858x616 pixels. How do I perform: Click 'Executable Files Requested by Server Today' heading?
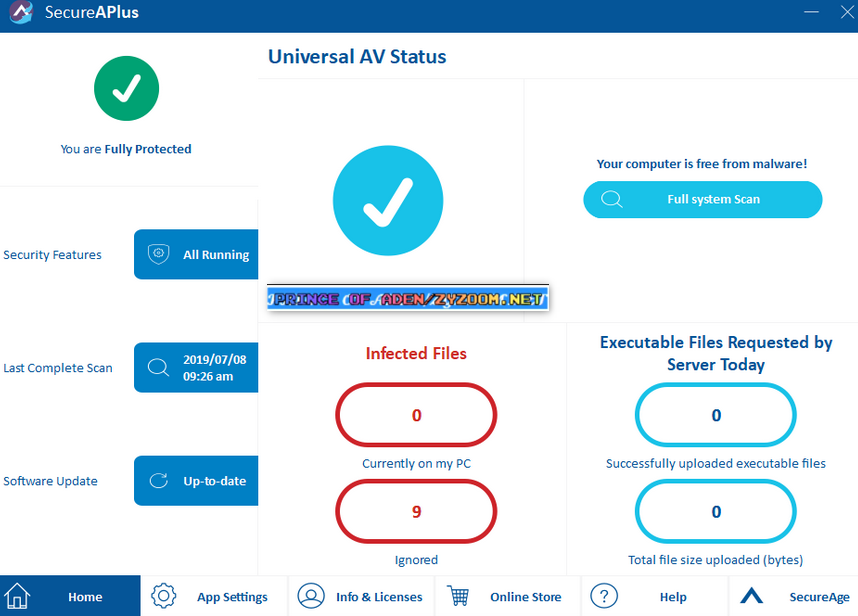tap(716, 353)
